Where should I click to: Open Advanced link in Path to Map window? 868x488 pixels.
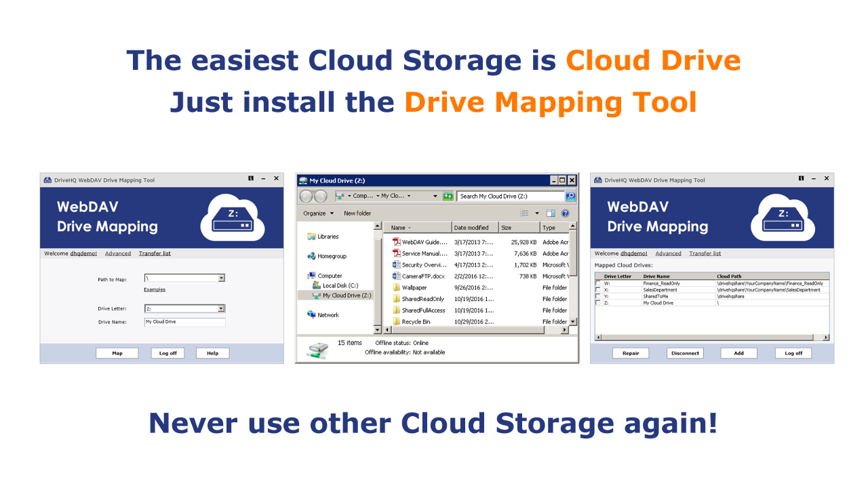pyautogui.click(x=118, y=253)
